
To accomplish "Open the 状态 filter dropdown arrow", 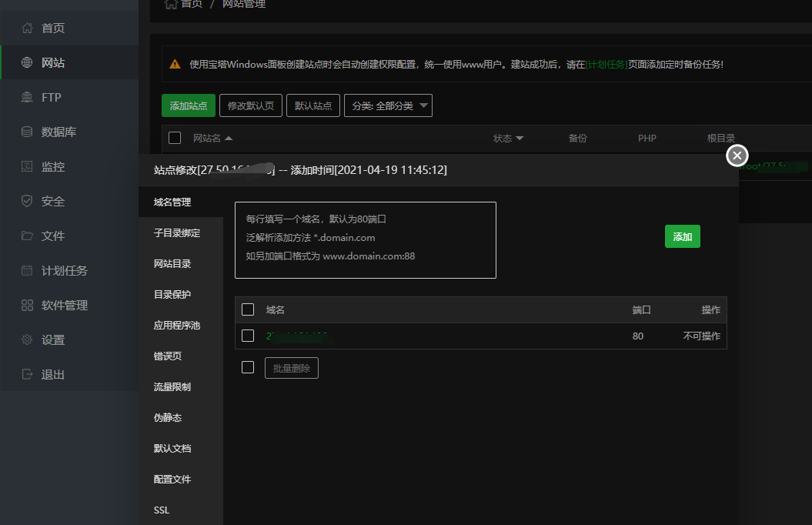I will click(520, 139).
